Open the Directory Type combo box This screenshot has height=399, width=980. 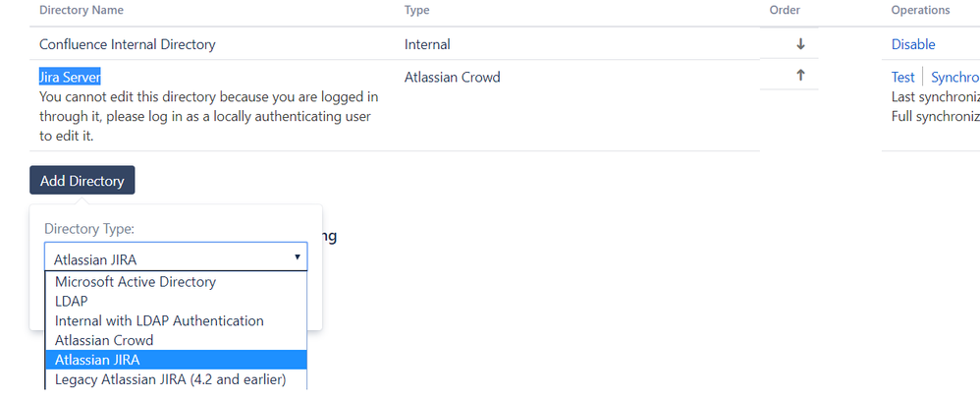(176, 256)
